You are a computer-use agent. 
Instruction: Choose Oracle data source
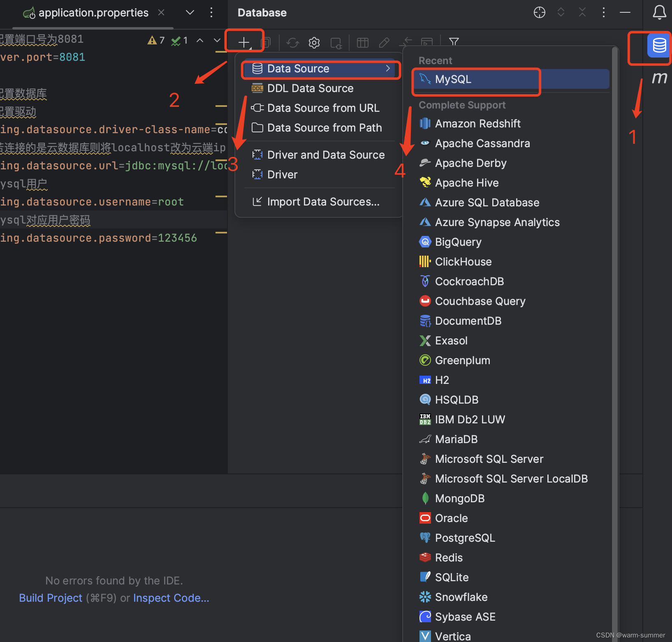click(x=511, y=518)
